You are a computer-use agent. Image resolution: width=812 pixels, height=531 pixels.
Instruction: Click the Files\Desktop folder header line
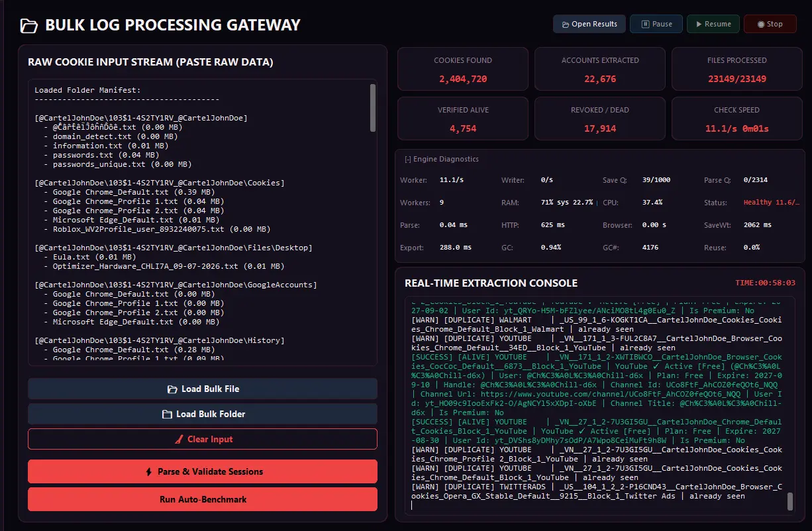pos(174,248)
